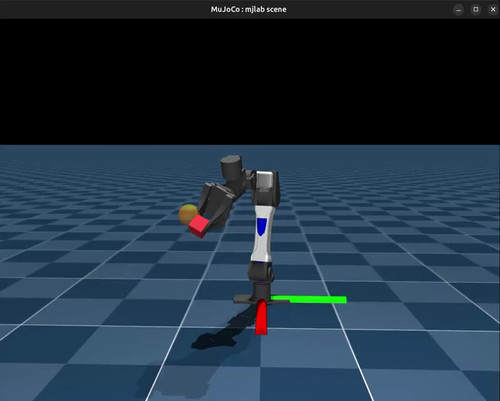The width and height of the screenshot is (500, 401).
Task: Maximize the MuJoCo mjlab scene window
Action: [x=476, y=10]
